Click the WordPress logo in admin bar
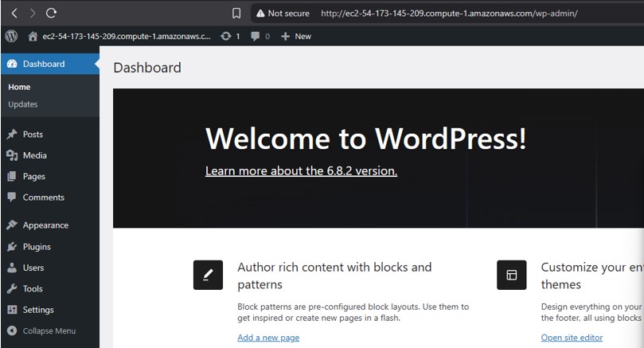Image resolution: width=644 pixels, height=348 pixels. [x=11, y=36]
